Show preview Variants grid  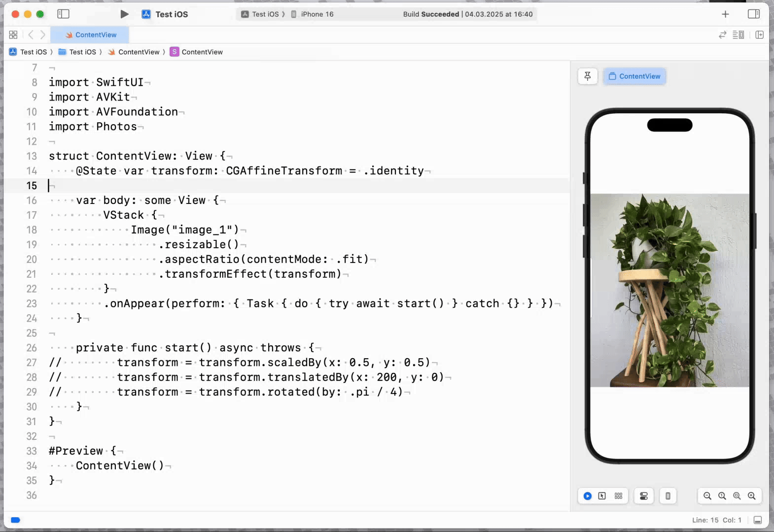coord(618,496)
